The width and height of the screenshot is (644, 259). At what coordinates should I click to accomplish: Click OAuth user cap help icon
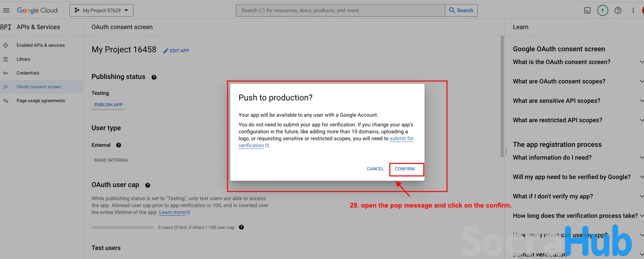coord(148,185)
